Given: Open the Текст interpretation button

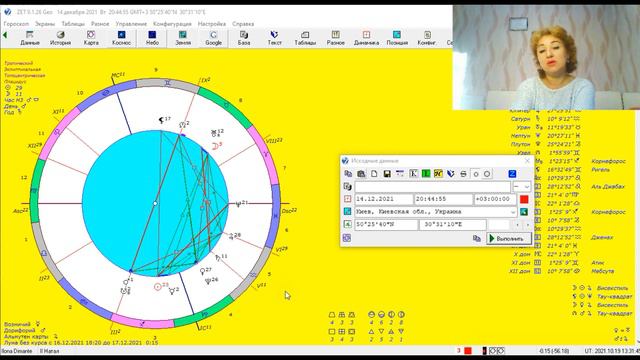Looking at the screenshot, I should click(x=274, y=38).
